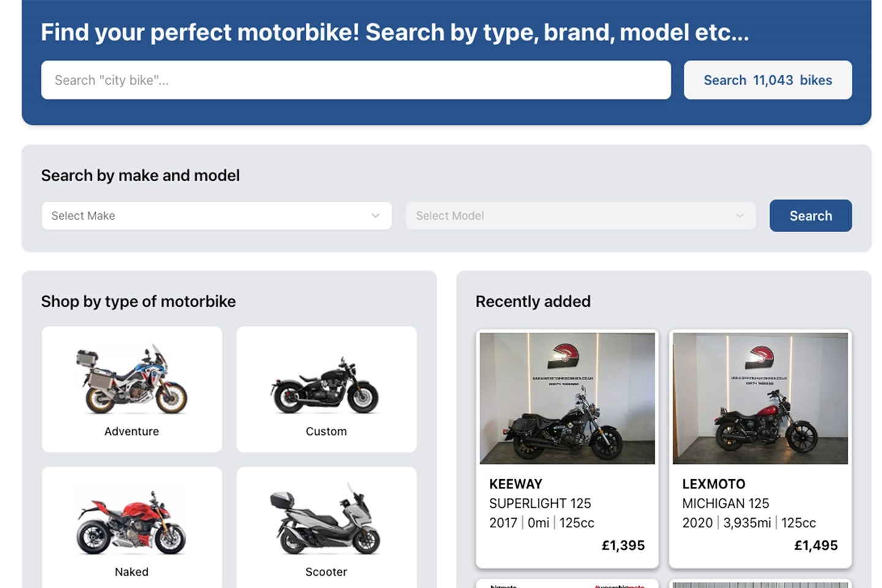Click the Naked motorbike image
882x588 pixels.
(132, 524)
